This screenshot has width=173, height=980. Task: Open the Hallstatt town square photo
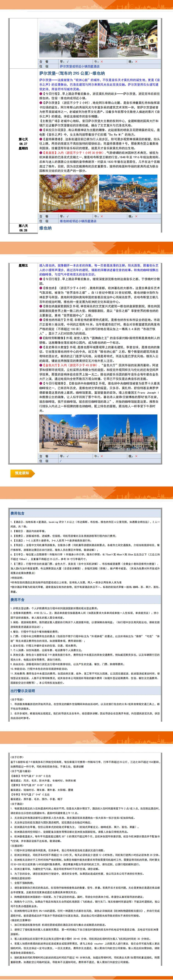[128, 39]
